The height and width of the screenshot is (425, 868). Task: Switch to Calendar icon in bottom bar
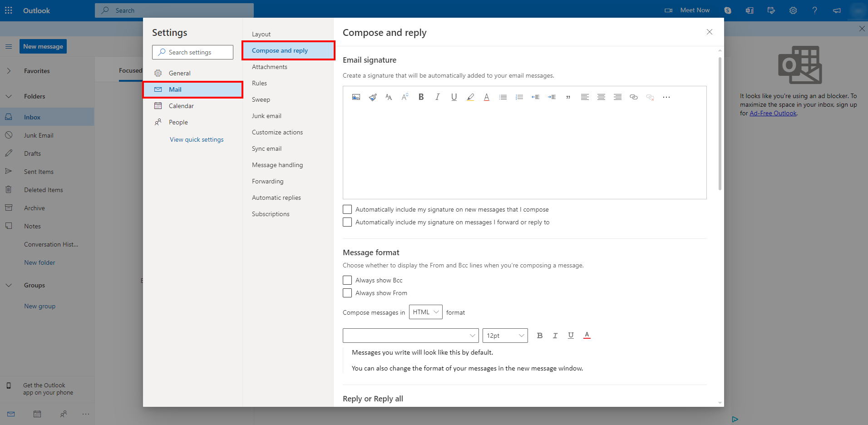[37, 414]
